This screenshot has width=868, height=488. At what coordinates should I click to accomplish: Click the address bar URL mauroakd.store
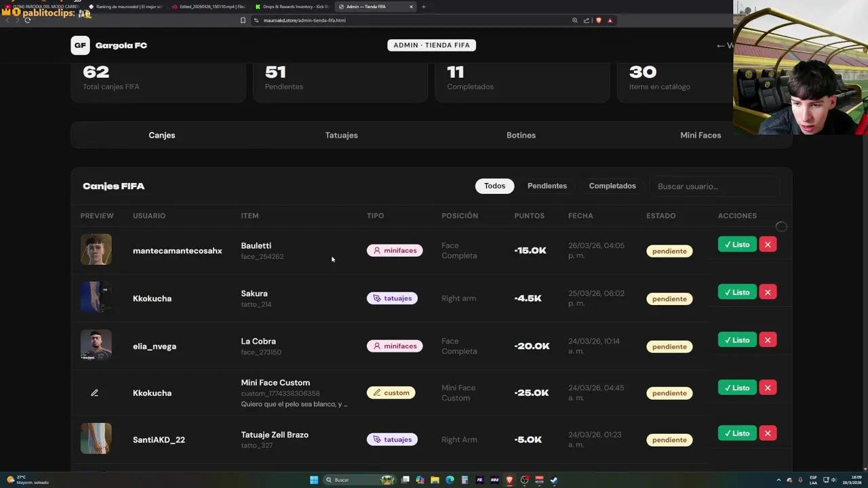click(x=304, y=20)
